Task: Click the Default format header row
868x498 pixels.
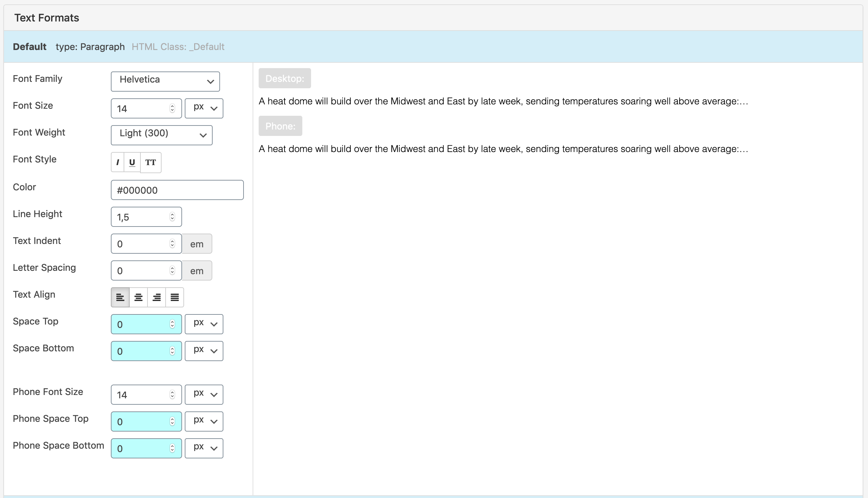Action: 433,47
